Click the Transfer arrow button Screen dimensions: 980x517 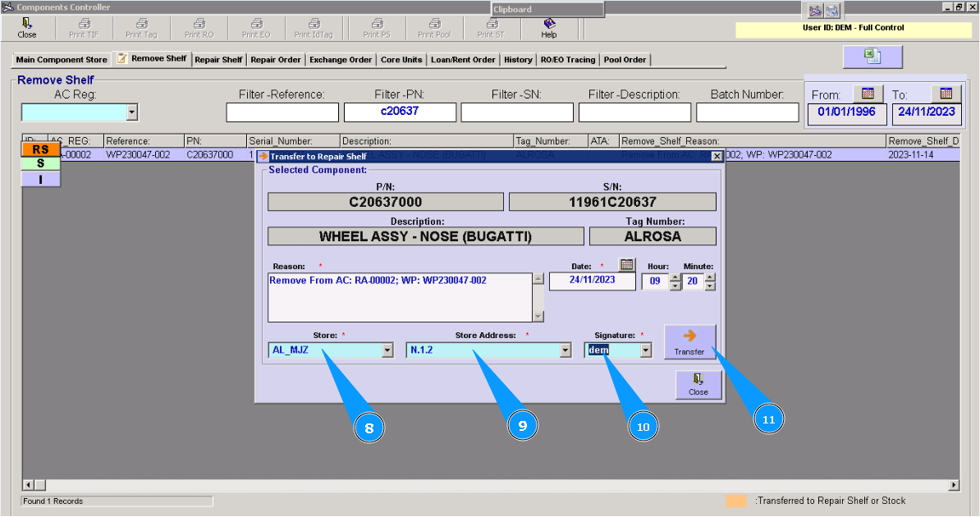[690, 342]
